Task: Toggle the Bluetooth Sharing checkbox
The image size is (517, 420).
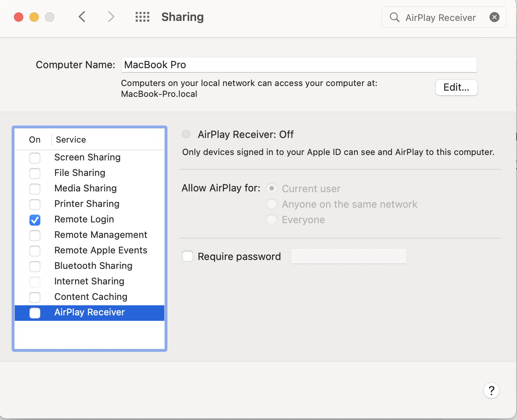Action: pos(35,266)
